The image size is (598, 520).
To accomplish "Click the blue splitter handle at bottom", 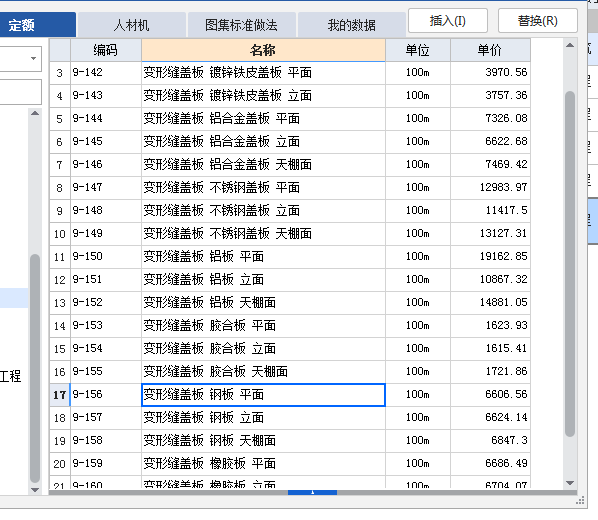I will click(312, 493).
